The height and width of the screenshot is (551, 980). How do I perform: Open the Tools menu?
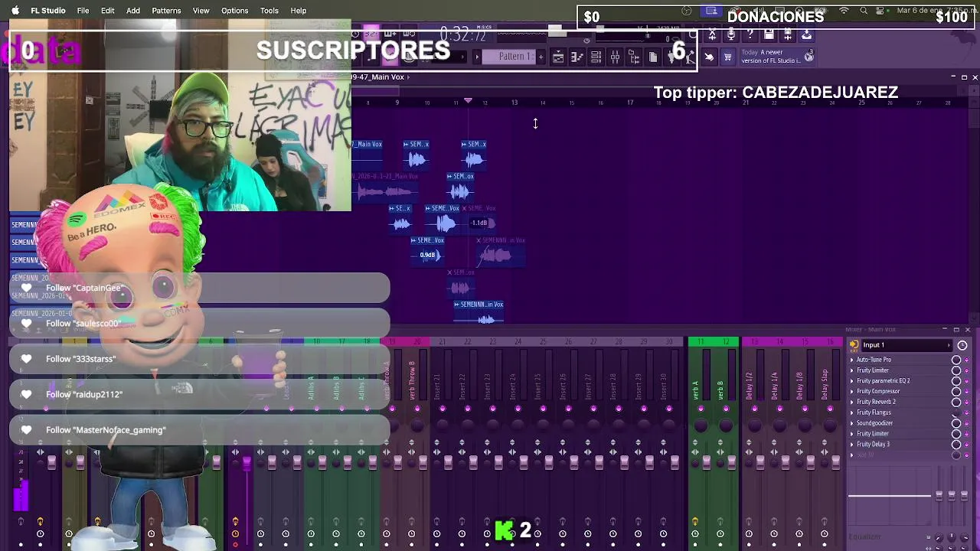(269, 11)
